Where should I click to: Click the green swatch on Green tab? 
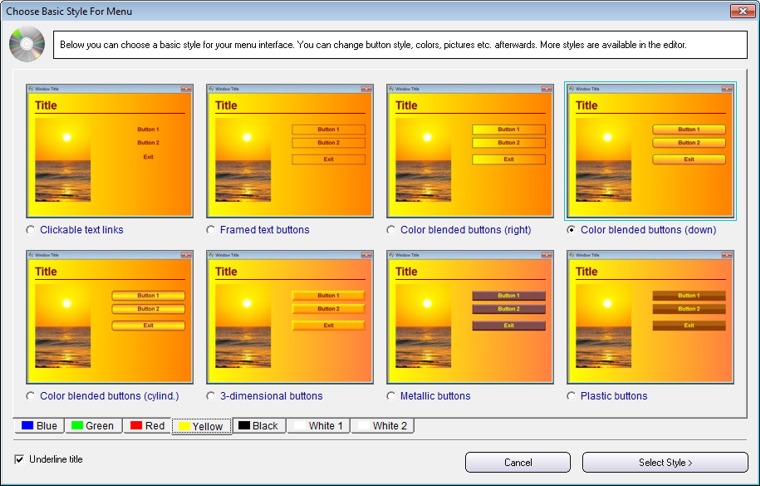[x=77, y=425]
